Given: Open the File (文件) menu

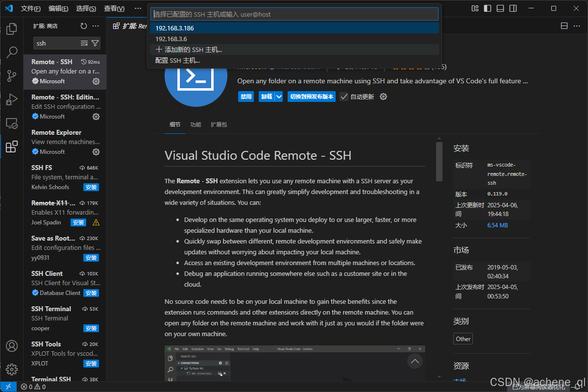Looking at the screenshot, I should click(31, 8).
